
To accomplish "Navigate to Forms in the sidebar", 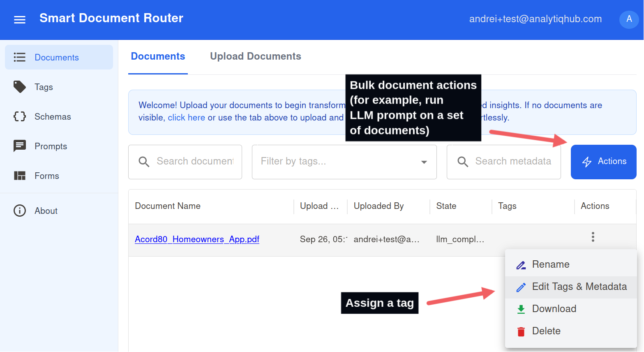I will pos(46,176).
